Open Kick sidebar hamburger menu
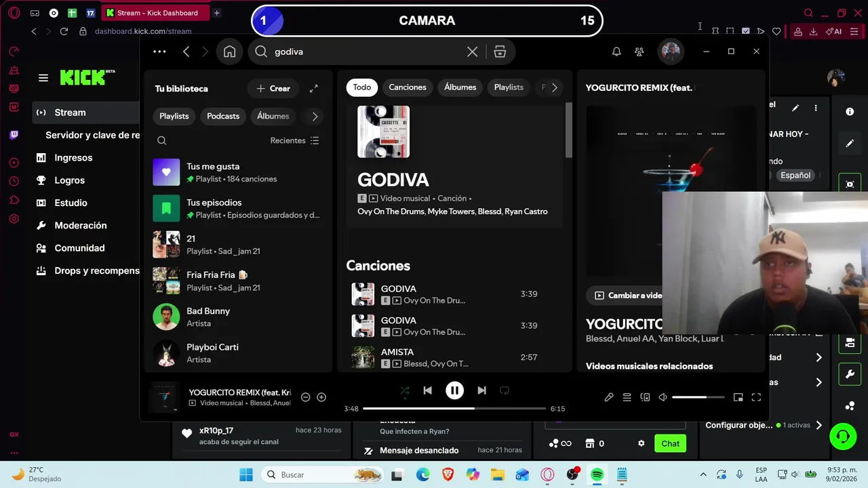 point(43,78)
